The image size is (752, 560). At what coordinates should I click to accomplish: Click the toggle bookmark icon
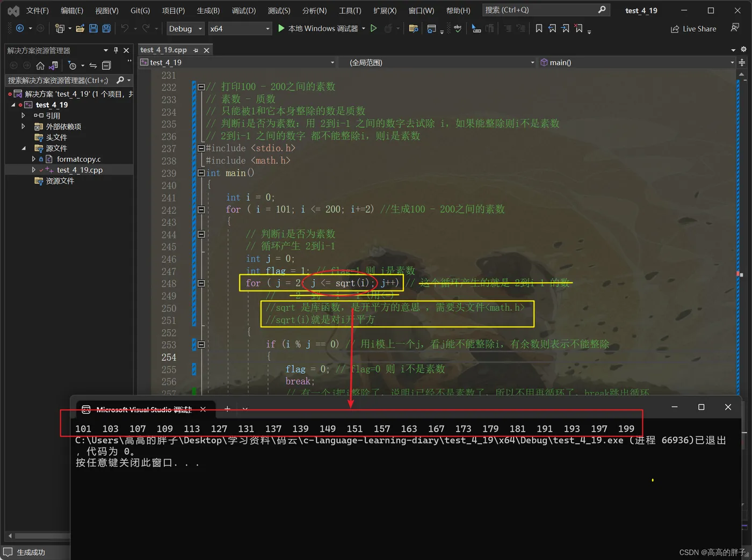pos(539,28)
